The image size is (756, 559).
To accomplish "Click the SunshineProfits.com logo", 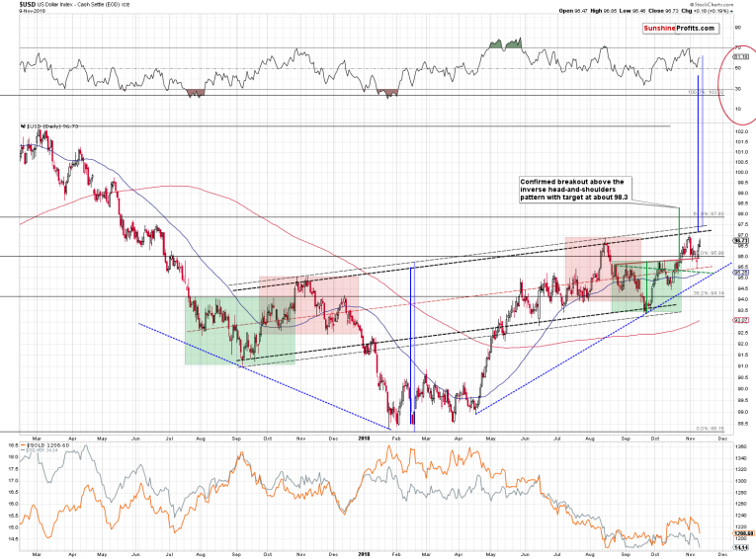I will (680, 29).
